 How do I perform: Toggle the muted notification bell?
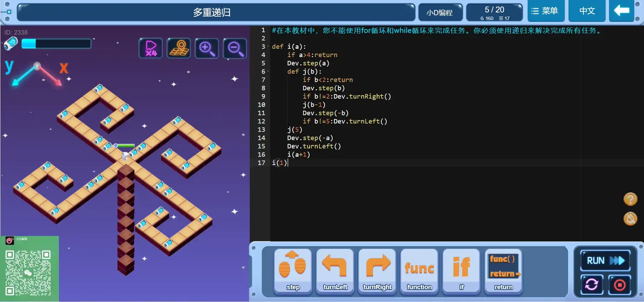[x=630, y=219]
